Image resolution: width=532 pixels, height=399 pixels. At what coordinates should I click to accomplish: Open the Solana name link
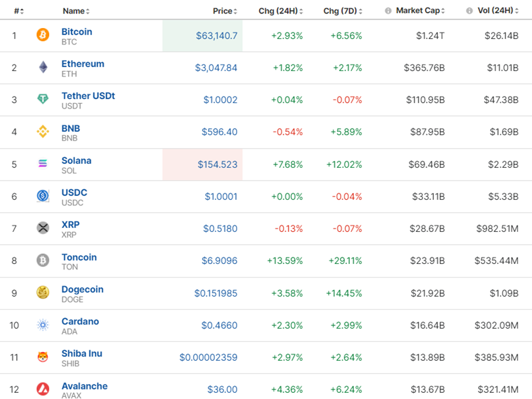point(76,160)
